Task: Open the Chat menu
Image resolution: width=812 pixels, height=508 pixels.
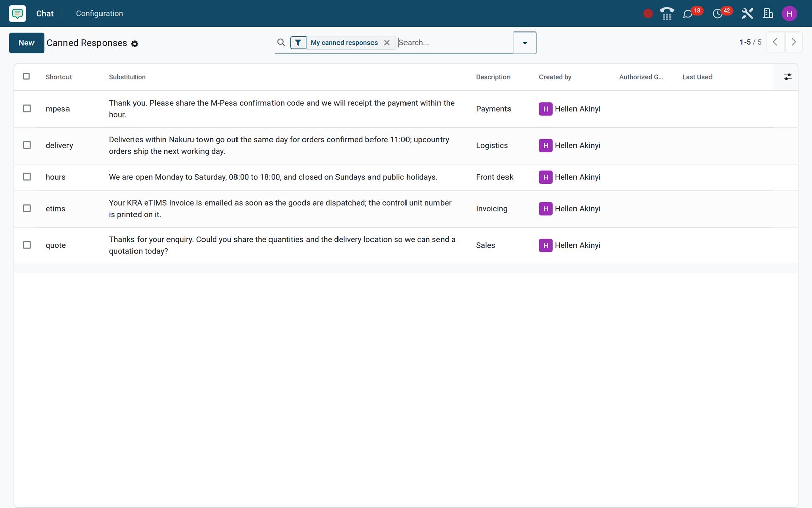Action: point(45,14)
